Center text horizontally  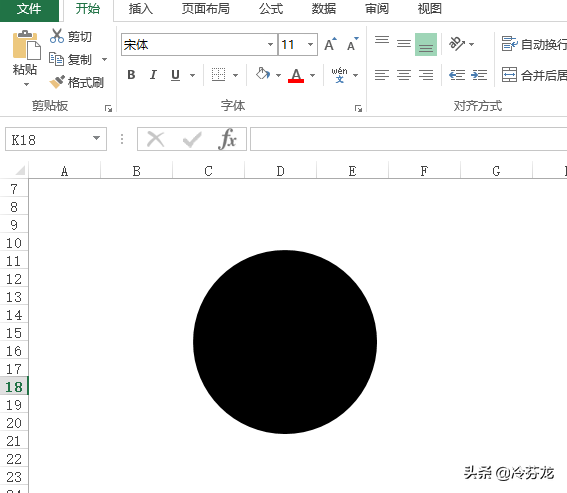point(404,75)
